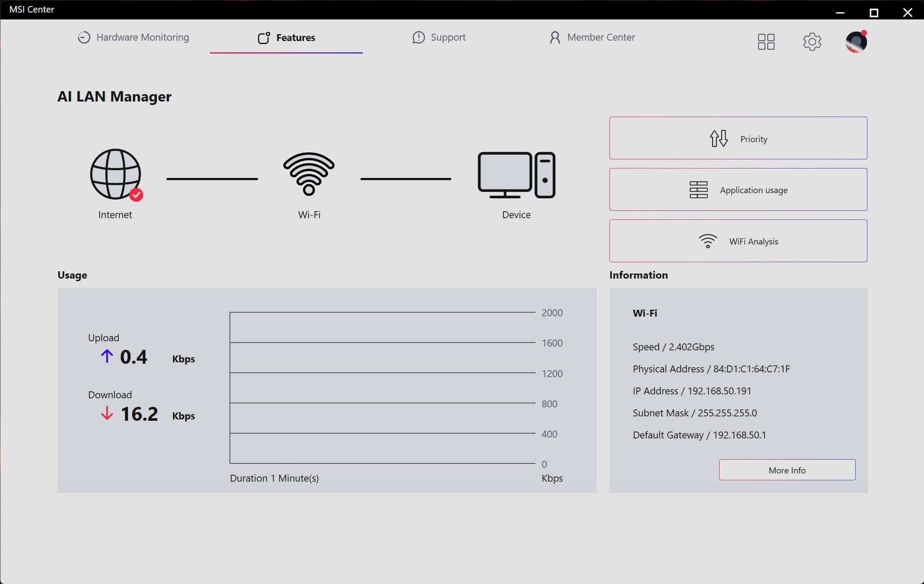Click the Internet label under the globe

[115, 215]
